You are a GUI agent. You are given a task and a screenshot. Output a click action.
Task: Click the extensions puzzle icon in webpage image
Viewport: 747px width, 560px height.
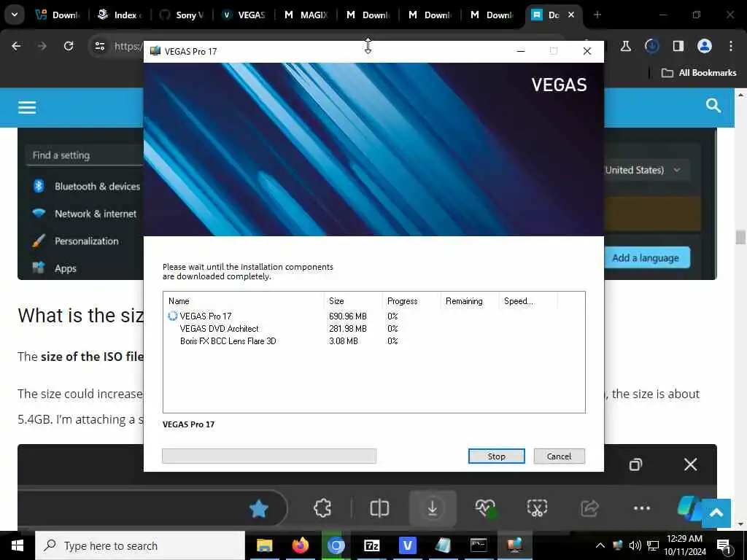point(322,508)
